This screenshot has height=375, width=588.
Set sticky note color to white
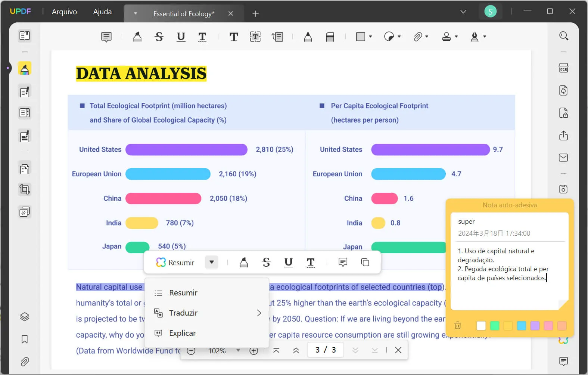481,326
